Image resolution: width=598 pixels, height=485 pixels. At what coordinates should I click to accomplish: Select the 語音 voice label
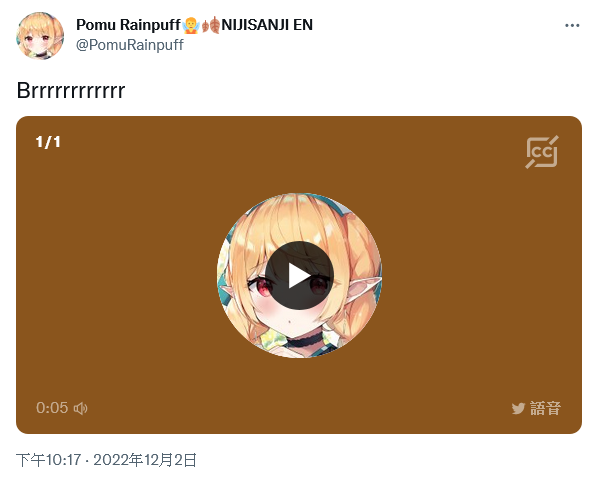coord(545,408)
